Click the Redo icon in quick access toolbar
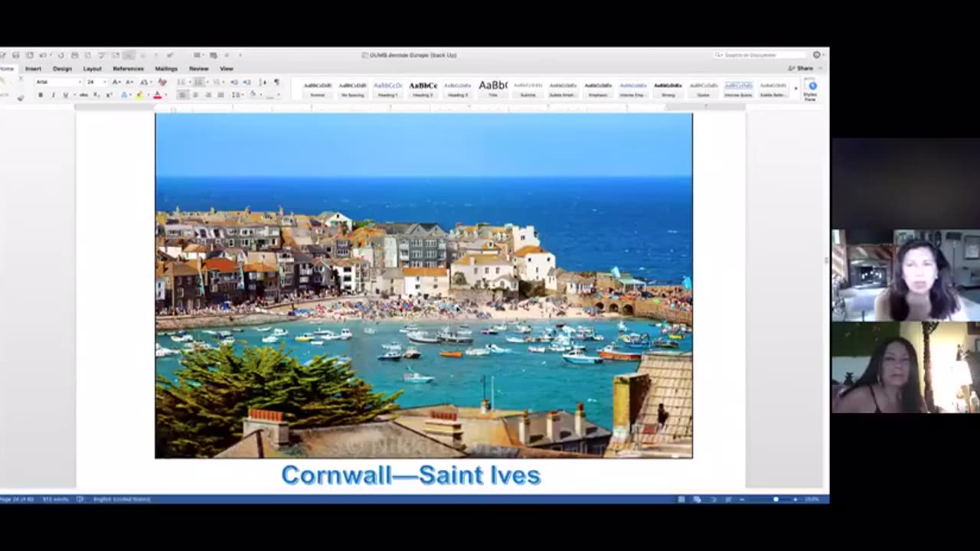 61,55
